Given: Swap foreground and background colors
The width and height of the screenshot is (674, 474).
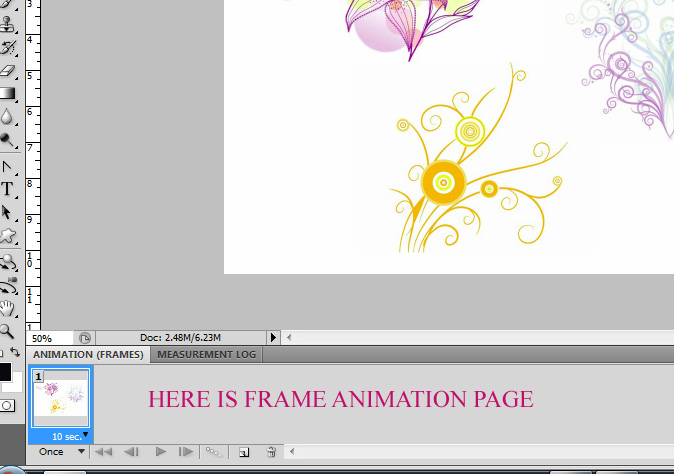Looking at the screenshot, I should (x=15, y=352).
